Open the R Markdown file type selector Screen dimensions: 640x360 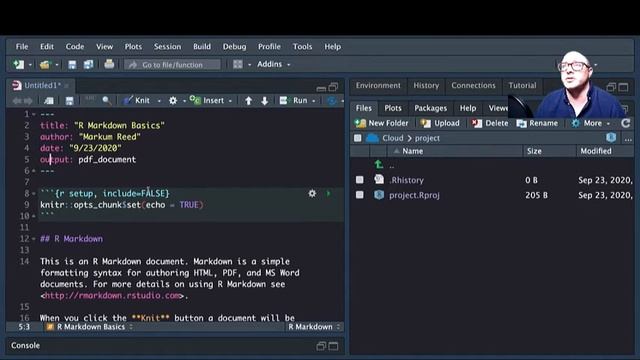314,327
